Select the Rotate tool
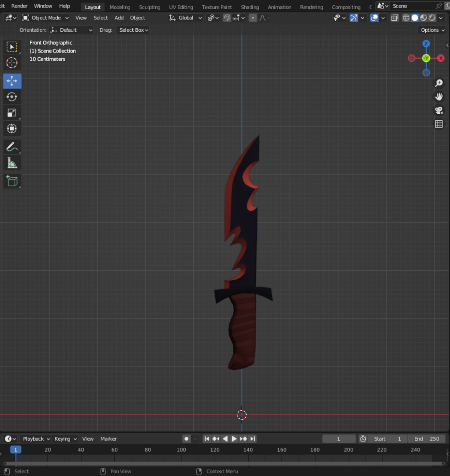Image resolution: width=450 pixels, height=476 pixels. point(12,97)
